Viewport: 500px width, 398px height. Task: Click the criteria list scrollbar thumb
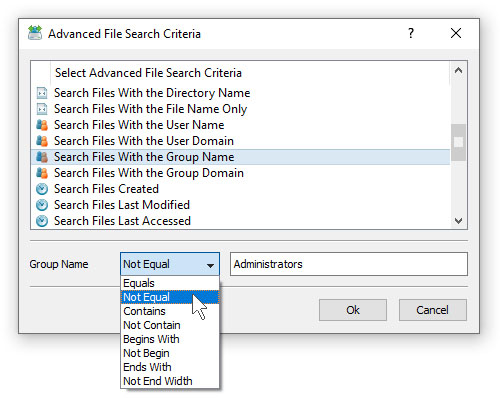coord(459,142)
